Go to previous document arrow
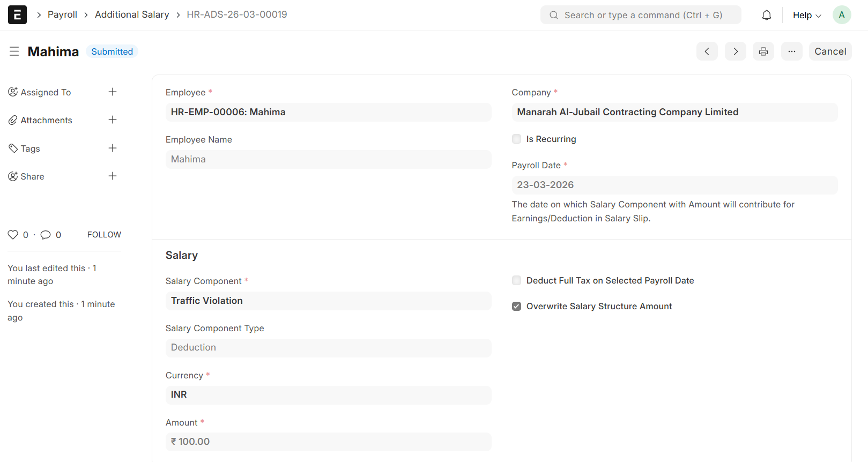 (707, 51)
